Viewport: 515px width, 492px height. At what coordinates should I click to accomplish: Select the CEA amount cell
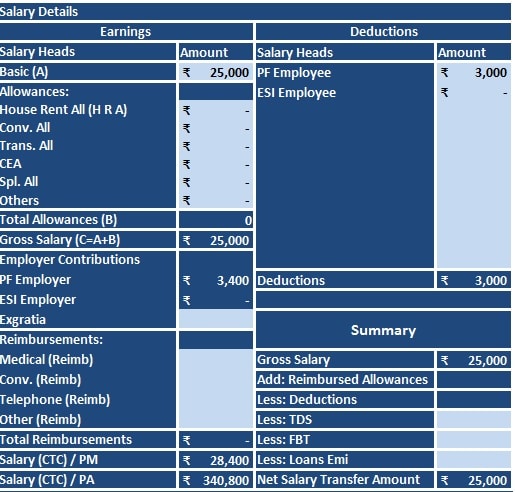click(x=216, y=164)
